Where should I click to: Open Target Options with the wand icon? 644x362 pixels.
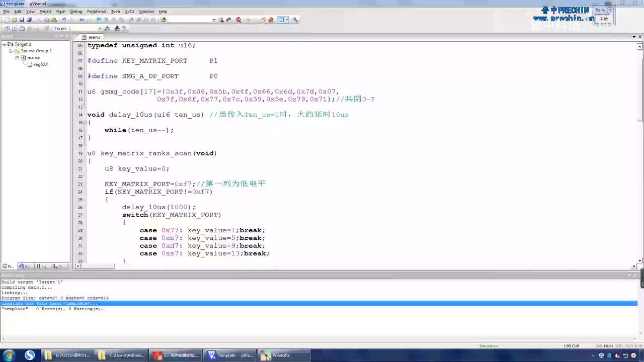point(107,28)
